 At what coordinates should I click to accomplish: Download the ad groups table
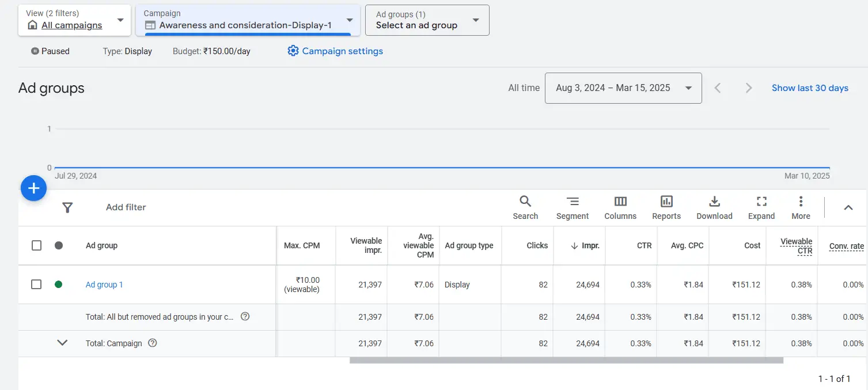(x=714, y=207)
